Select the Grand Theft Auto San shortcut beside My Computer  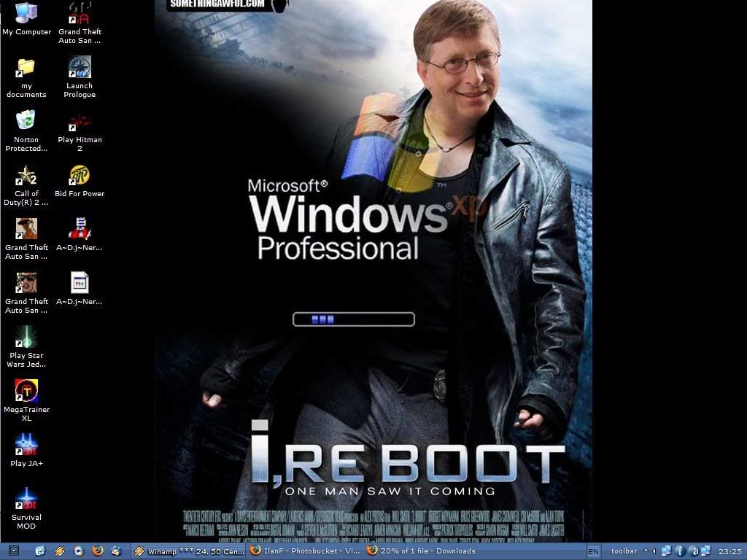tap(80, 23)
